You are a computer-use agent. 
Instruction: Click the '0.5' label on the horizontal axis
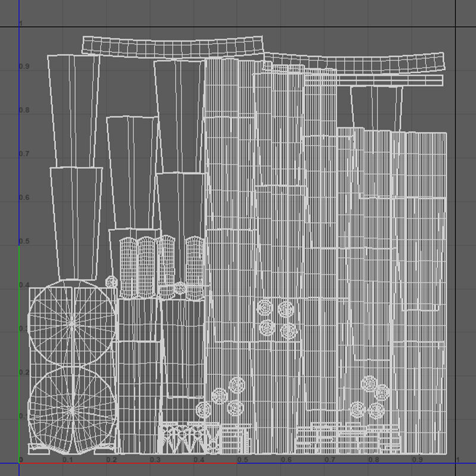pyautogui.click(x=243, y=459)
